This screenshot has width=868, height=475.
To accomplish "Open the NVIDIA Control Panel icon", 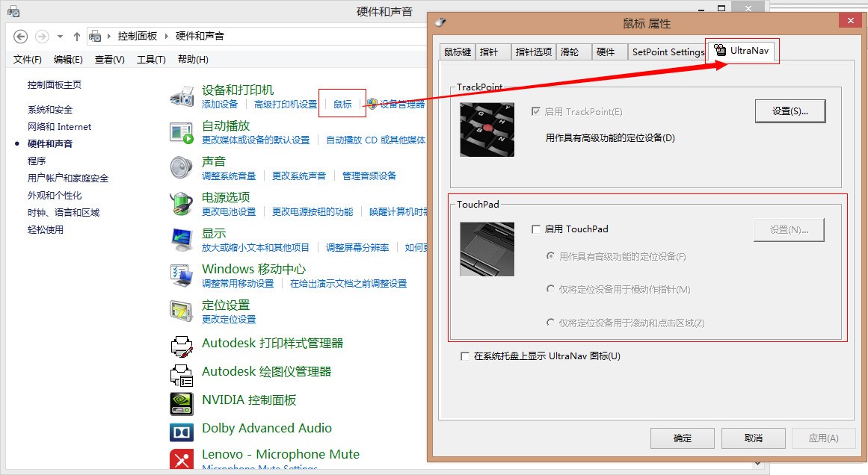I will [x=182, y=403].
